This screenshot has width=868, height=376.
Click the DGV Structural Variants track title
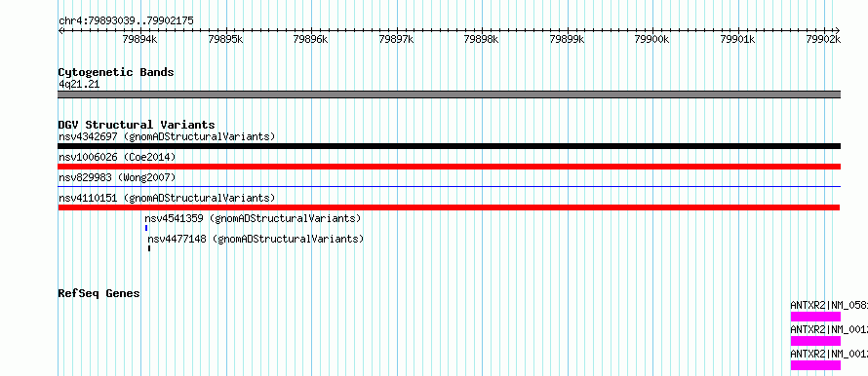(137, 125)
